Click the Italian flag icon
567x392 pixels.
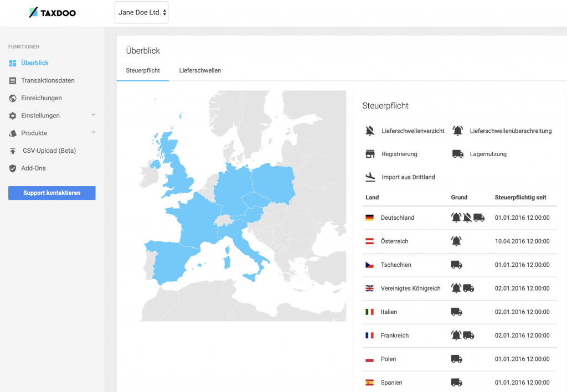369,312
